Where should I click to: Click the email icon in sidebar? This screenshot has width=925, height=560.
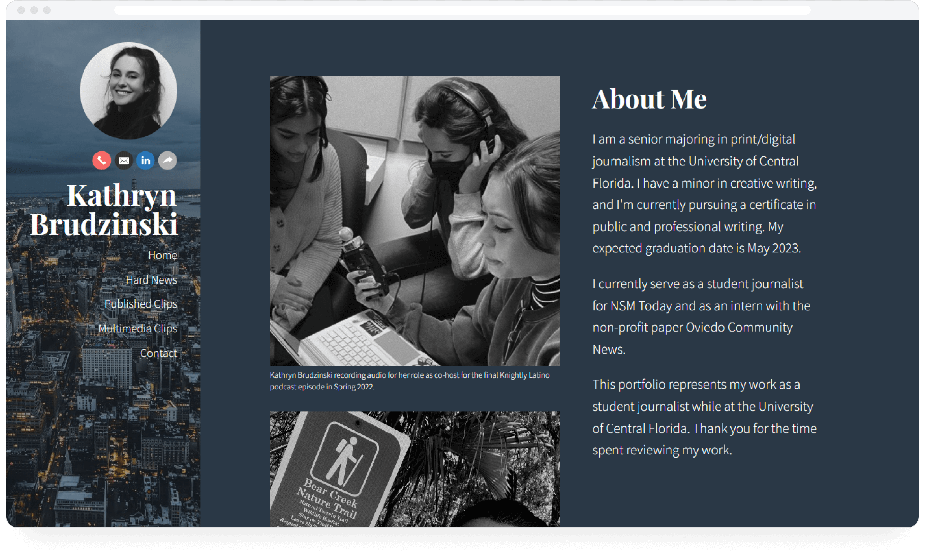124,161
